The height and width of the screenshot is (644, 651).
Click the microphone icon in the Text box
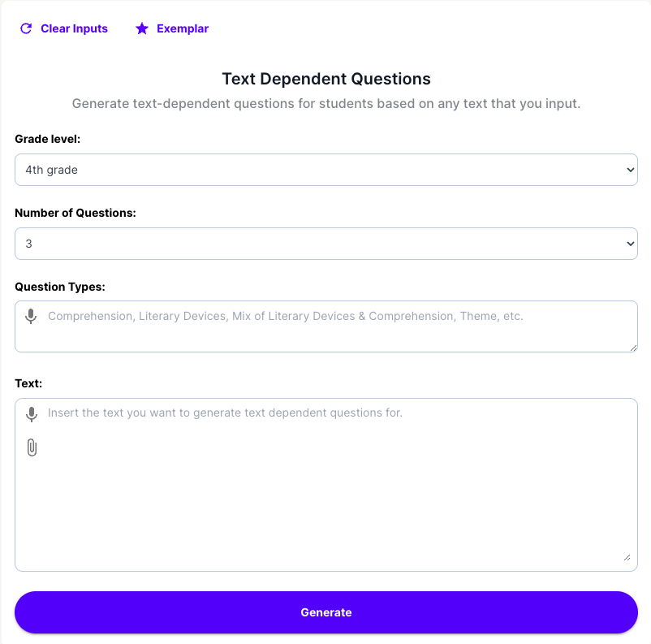(32, 413)
